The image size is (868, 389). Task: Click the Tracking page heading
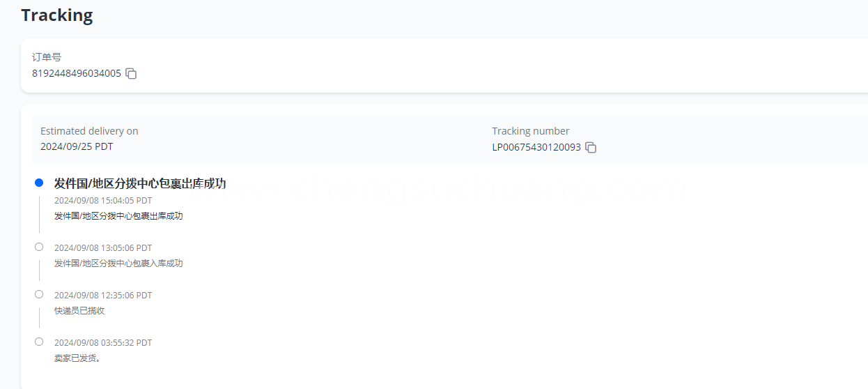(x=57, y=15)
